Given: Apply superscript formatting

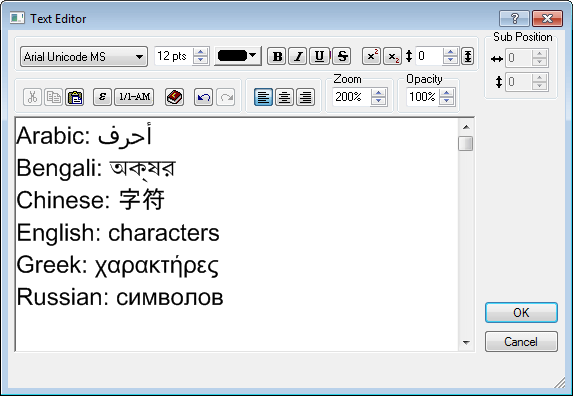Looking at the screenshot, I should click(371, 56).
